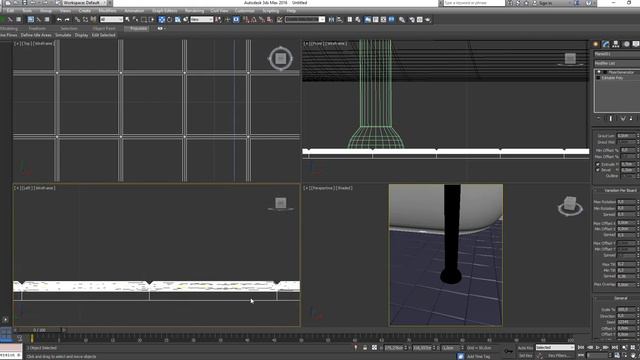
Task: Open the Modifiers menu
Action: pos(107,11)
